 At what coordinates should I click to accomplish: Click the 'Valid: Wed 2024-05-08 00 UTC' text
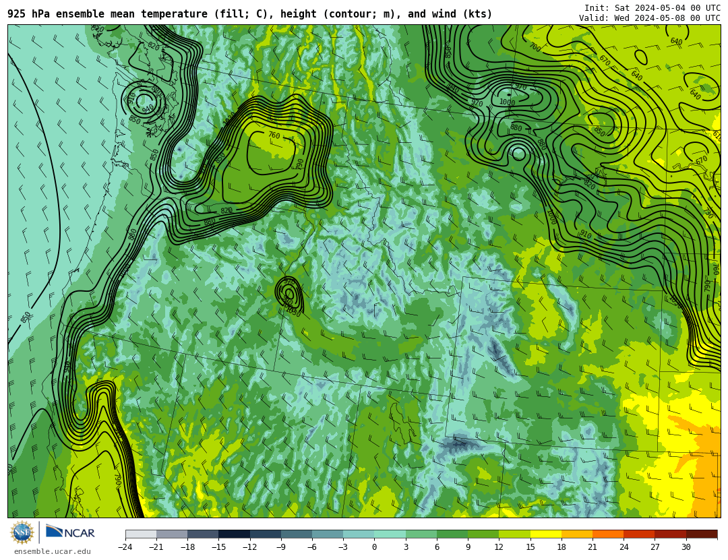coord(650,18)
